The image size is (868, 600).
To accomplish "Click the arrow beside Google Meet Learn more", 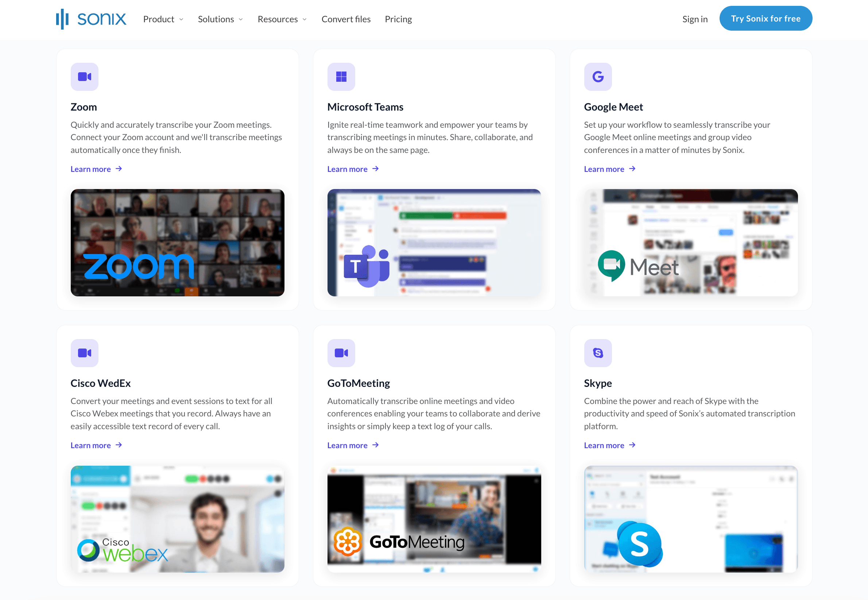I will pos(632,169).
